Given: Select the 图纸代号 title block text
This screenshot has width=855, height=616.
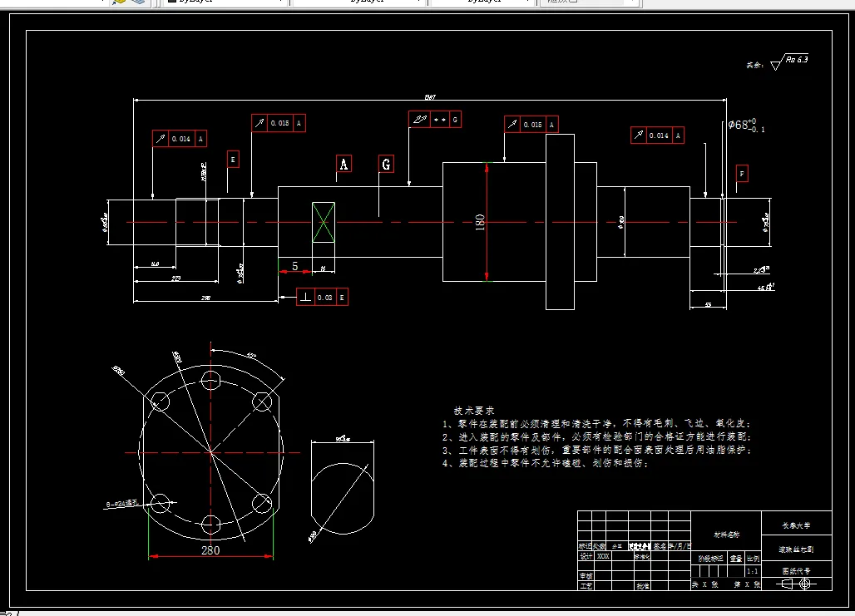Looking at the screenshot, I should pyautogui.click(x=796, y=571).
